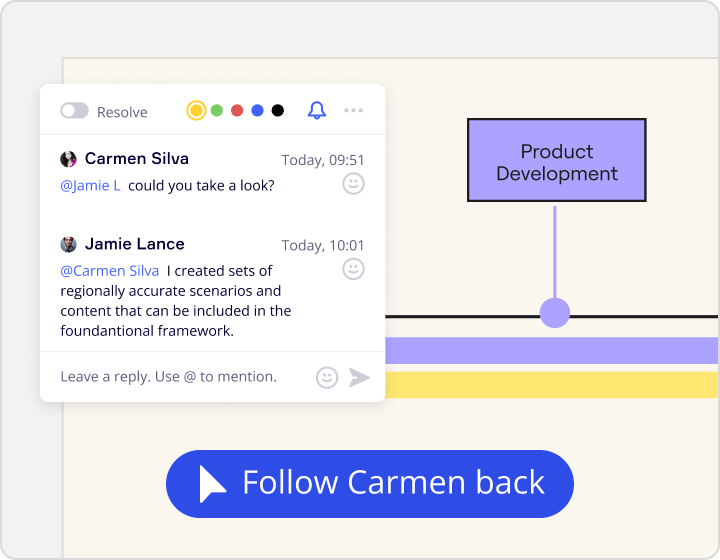Click the notification bell icon
720x560 pixels.
point(317,111)
